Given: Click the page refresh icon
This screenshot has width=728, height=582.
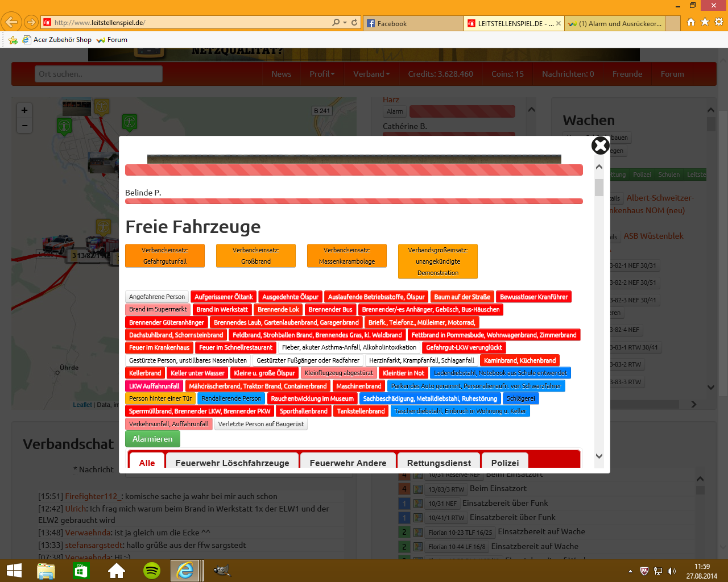Looking at the screenshot, I should [x=354, y=23].
